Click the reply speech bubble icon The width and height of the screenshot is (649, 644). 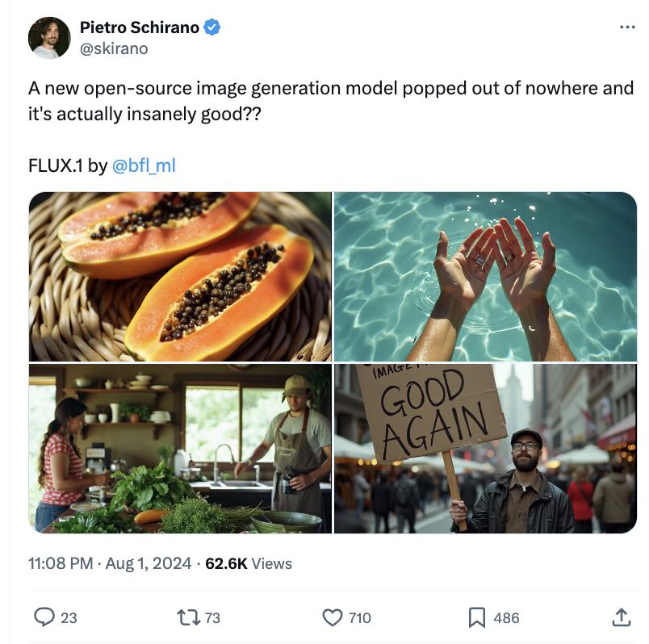pos(44,617)
